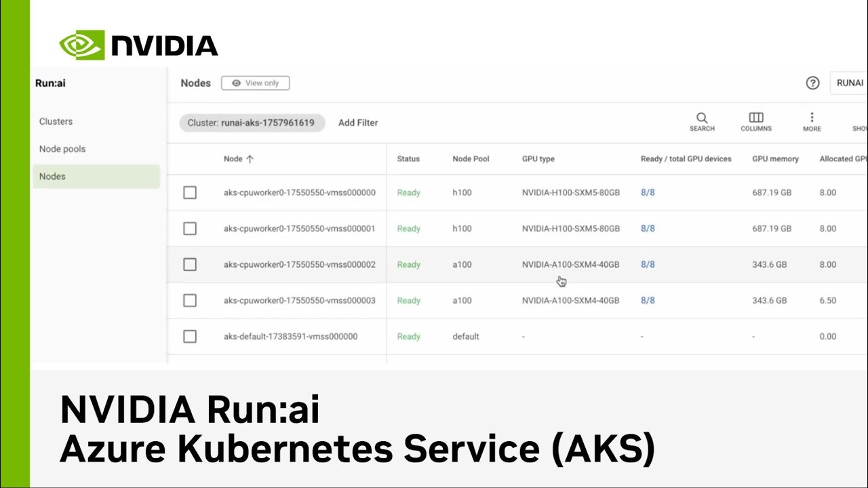This screenshot has width=868, height=488.
Task: Click the Status column header
Action: [408, 159]
